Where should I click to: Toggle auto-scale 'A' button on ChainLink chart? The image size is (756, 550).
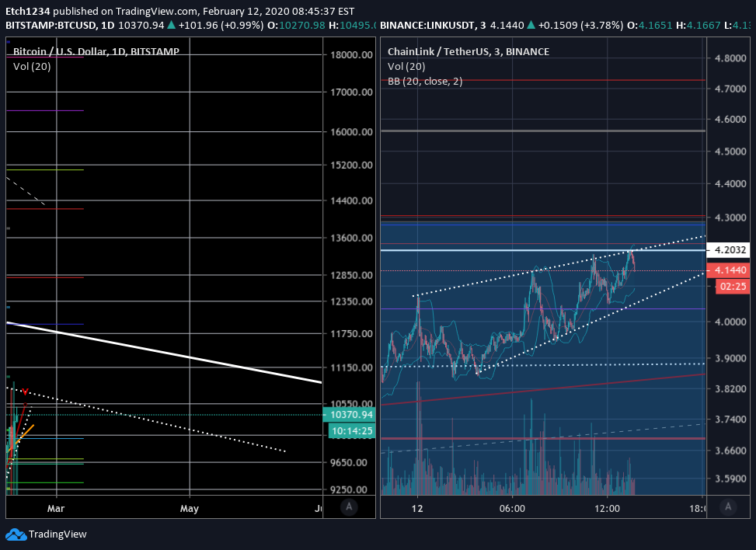click(x=728, y=507)
